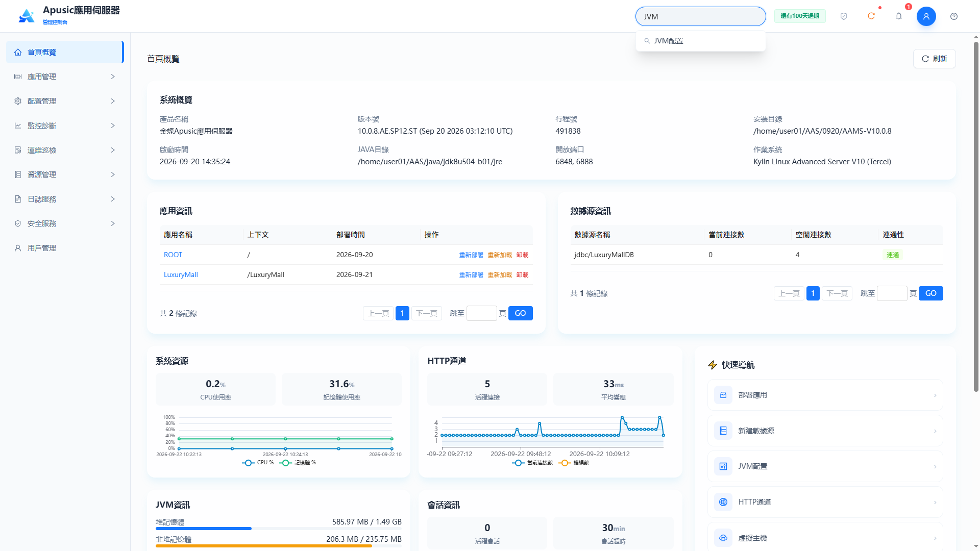Click GO in the 數據源資訊 pagination
Viewport: 980px width, 551px height.
click(x=930, y=293)
